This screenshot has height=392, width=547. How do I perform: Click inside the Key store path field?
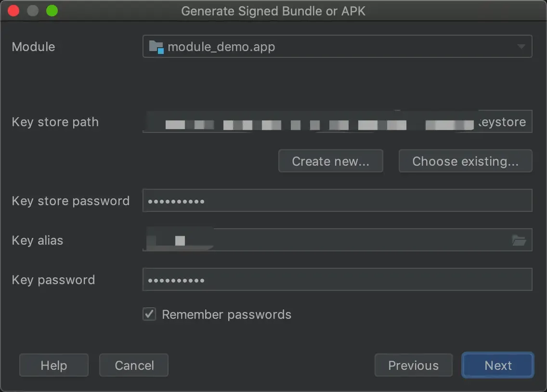pyautogui.click(x=337, y=122)
